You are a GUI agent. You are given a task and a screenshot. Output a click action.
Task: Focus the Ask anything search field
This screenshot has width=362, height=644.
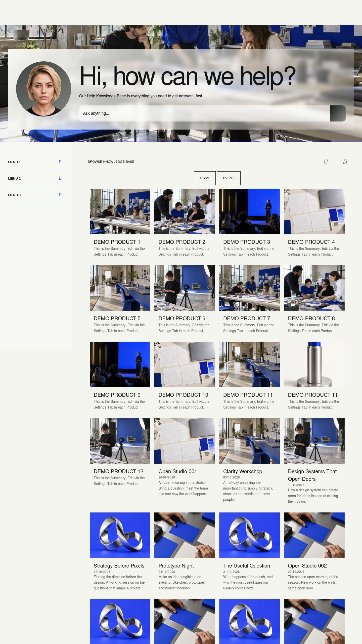[x=204, y=113]
